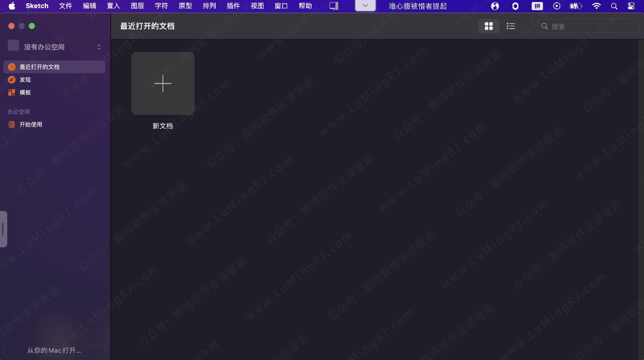Click the stage manager icon in menu bar

click(x=333, y=6)
